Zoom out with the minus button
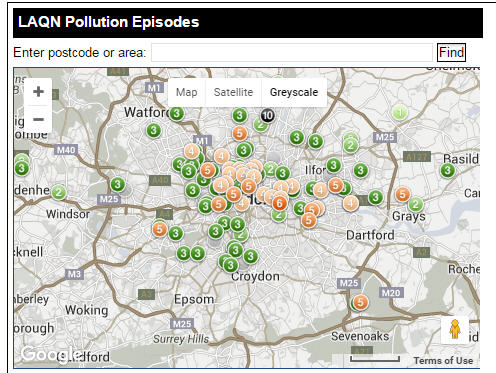 [x=38, y=119]
